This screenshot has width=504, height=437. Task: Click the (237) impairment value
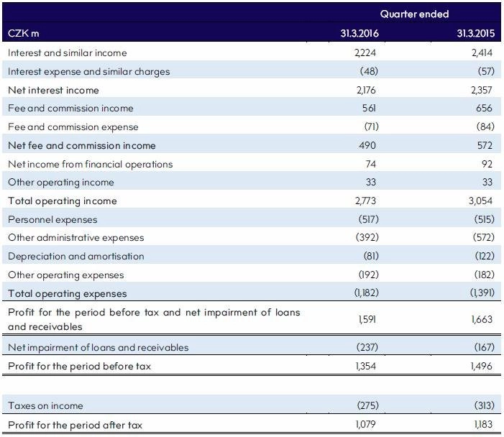tap(367, 347)
